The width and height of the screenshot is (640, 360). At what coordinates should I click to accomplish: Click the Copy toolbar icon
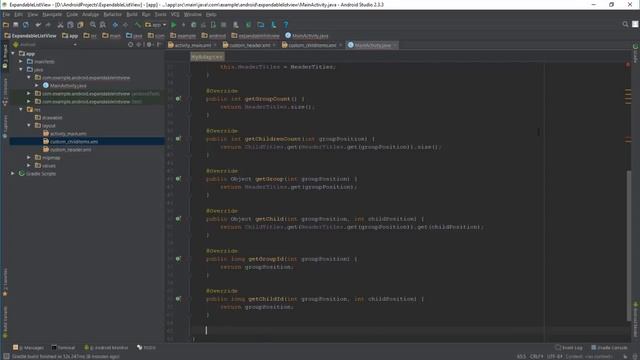click(70, 25)
